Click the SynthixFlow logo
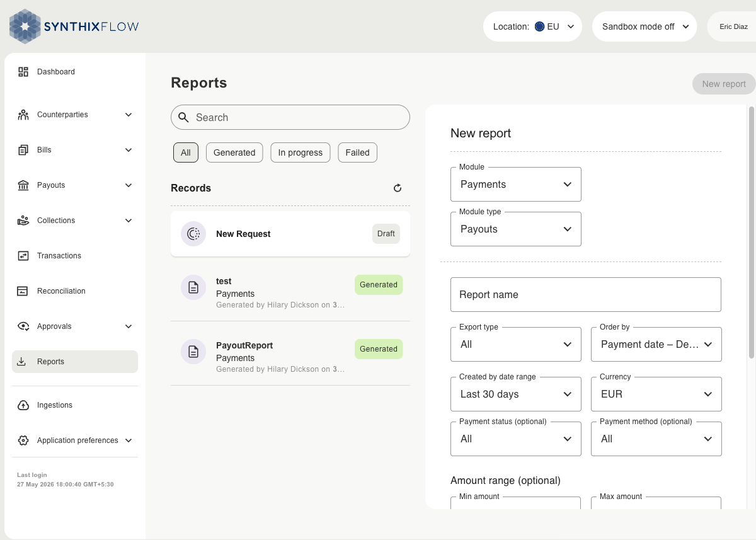The image size is (756, 540). pyautogui.click(x=74, y=26)
